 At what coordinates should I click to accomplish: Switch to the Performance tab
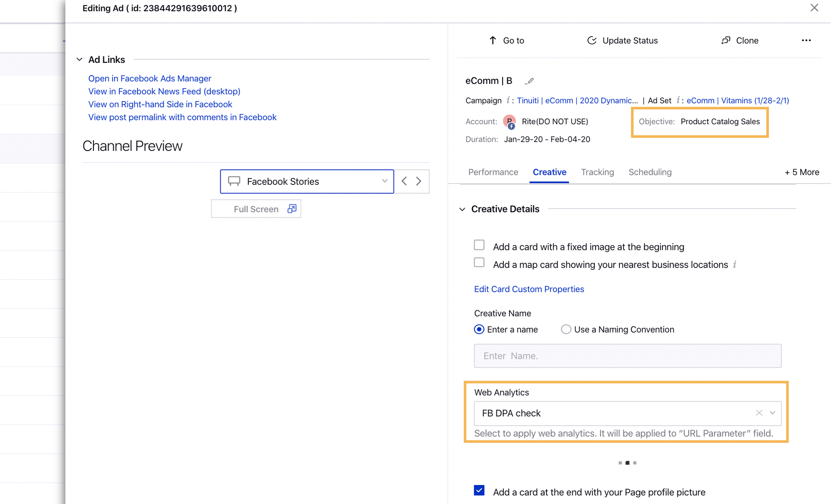pyautogui.click(x=493, y=172)
